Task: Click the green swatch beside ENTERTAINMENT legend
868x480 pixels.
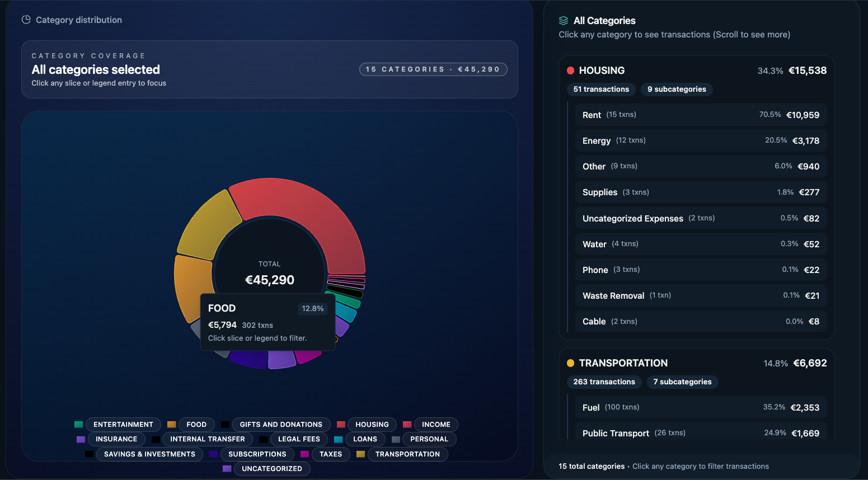Action: tap(79, 424)
